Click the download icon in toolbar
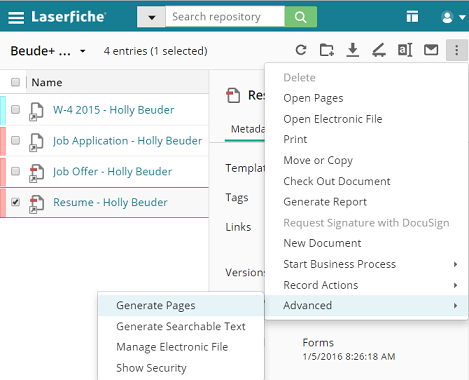 tap(352, 50)
